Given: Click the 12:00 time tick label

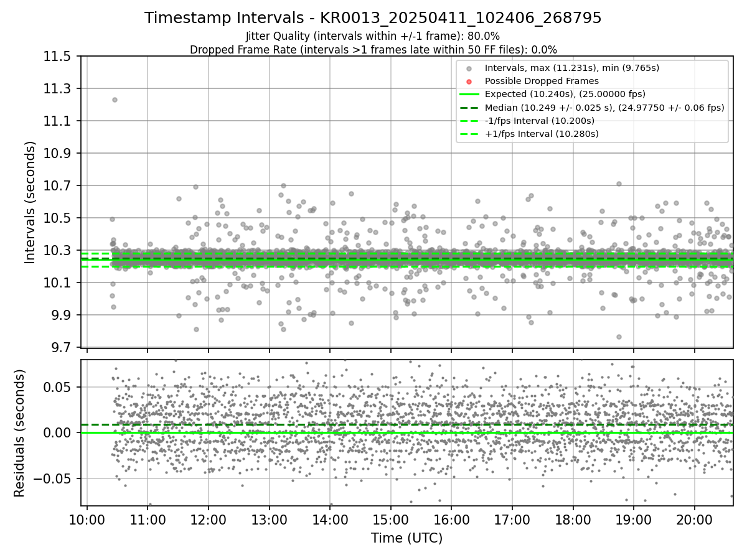Looking at the screenshot, I should click(x=208, y=519).
